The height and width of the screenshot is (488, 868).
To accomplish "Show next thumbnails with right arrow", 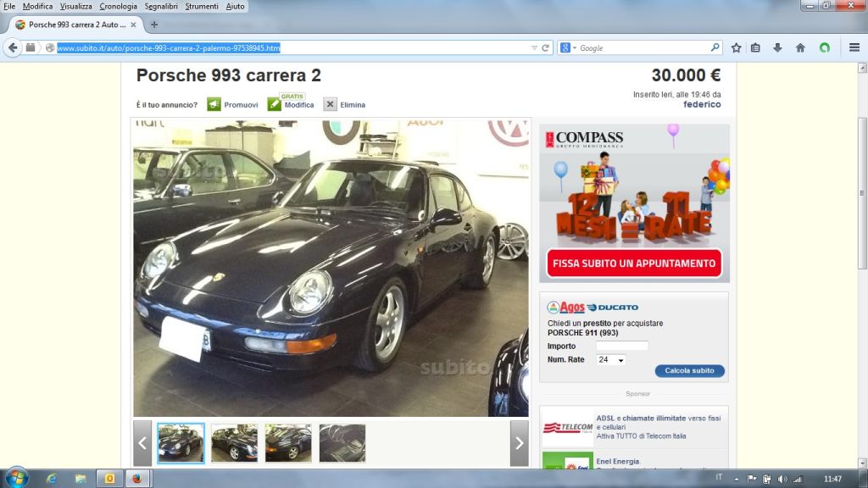I will pos(520,443).
